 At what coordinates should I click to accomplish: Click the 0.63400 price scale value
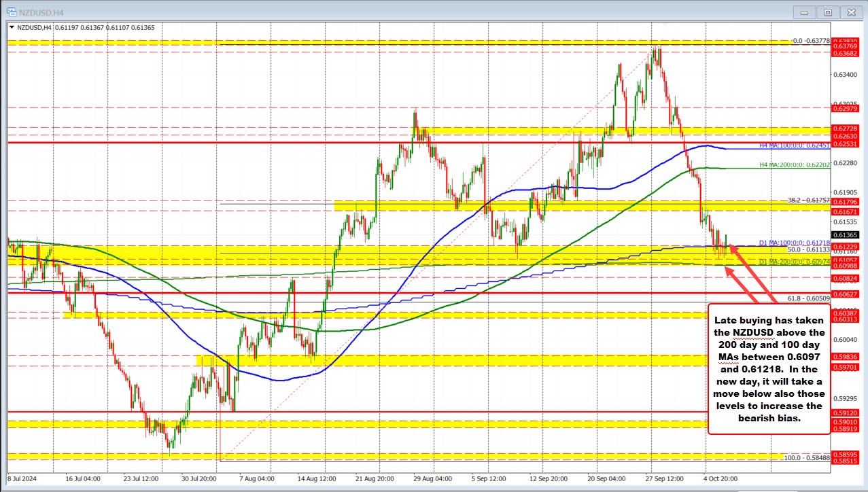click(x=844, y=75)
